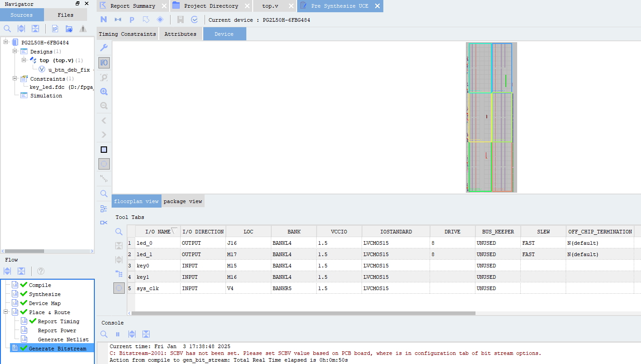Switch to the Files view in the Navigator
Screen dimensions: 641x364
[65, 15]
